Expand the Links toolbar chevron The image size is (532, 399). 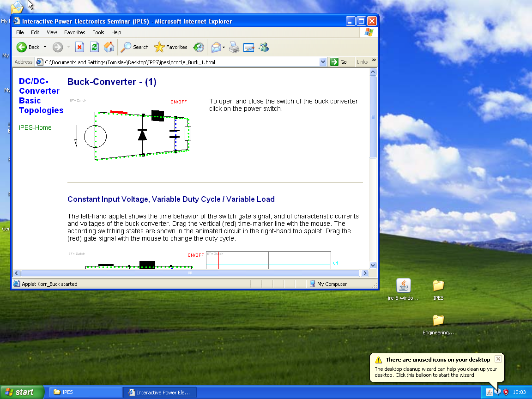pyautogui.click(x=374, y=60)
